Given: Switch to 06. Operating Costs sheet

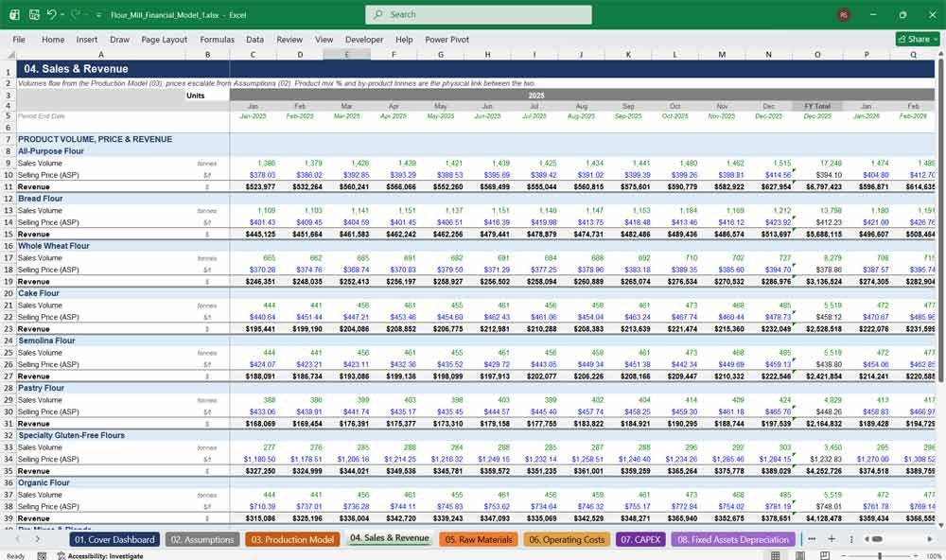Looking at the screenshot, I should [567, 539].
